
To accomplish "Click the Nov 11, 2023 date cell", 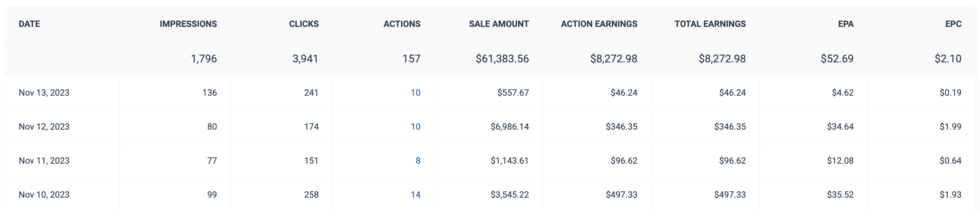I will 44,161.
